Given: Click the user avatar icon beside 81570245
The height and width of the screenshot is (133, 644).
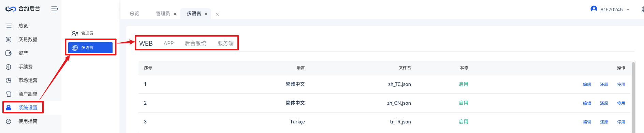Looking at the screenshot, I should [594, 9].
